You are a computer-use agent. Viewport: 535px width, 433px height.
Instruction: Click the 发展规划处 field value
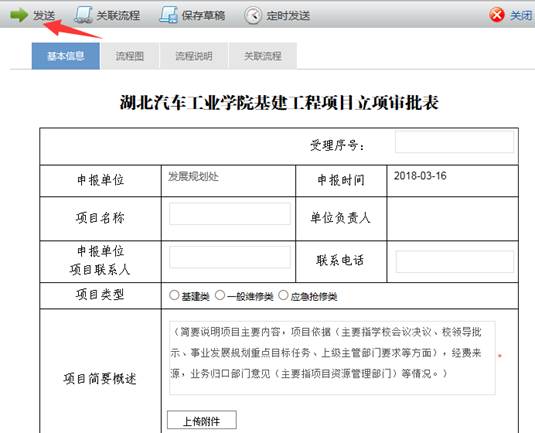tap(193, 176)
